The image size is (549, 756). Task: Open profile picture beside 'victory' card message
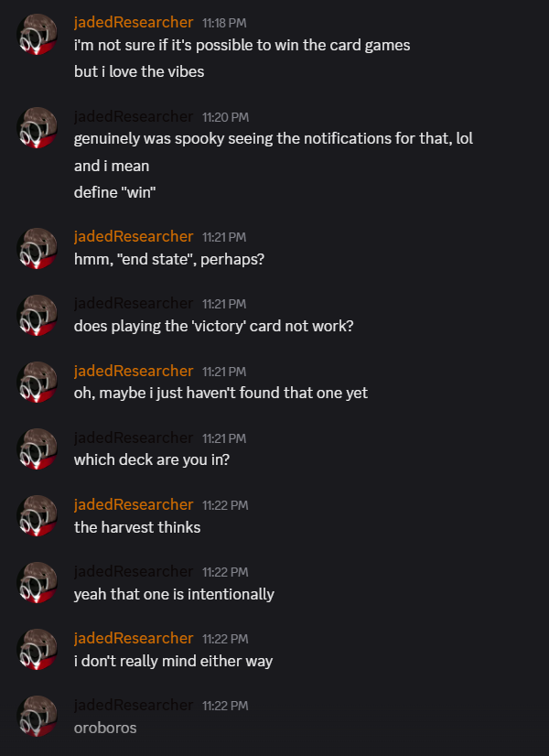click(38, 315)
